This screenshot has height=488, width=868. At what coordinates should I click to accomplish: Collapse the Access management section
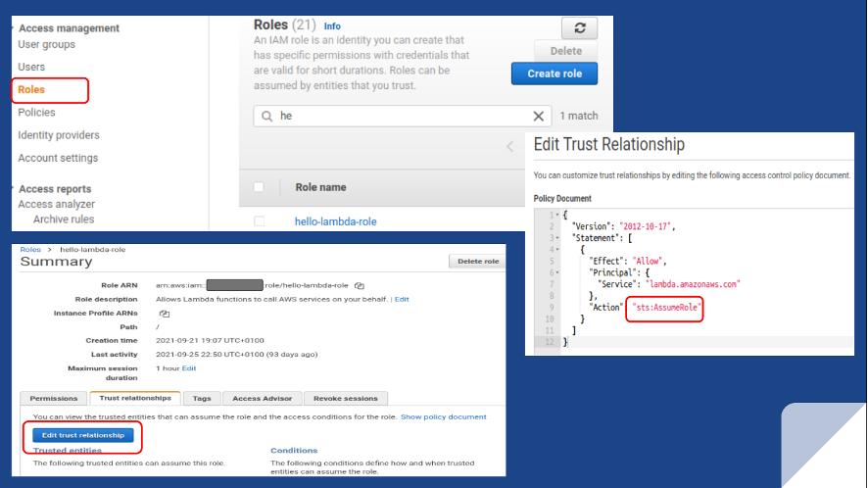[x=13, y=27]
